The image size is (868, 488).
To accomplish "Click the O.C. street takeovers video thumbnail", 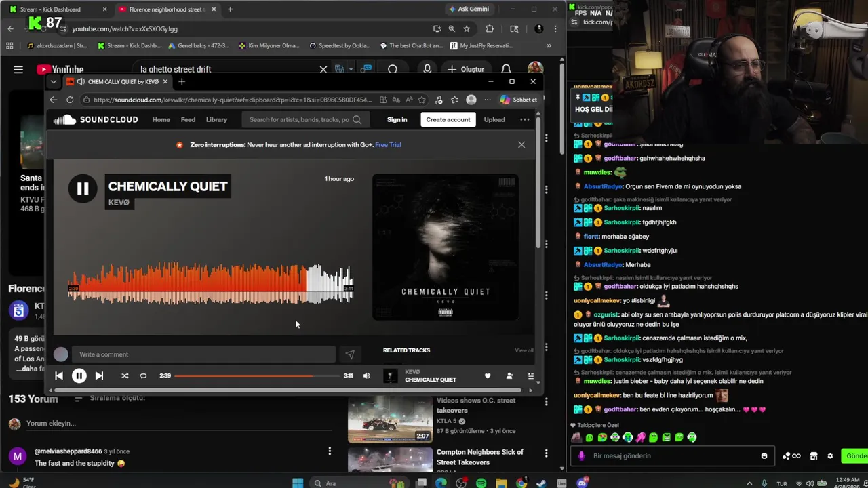I will point(390,419).
